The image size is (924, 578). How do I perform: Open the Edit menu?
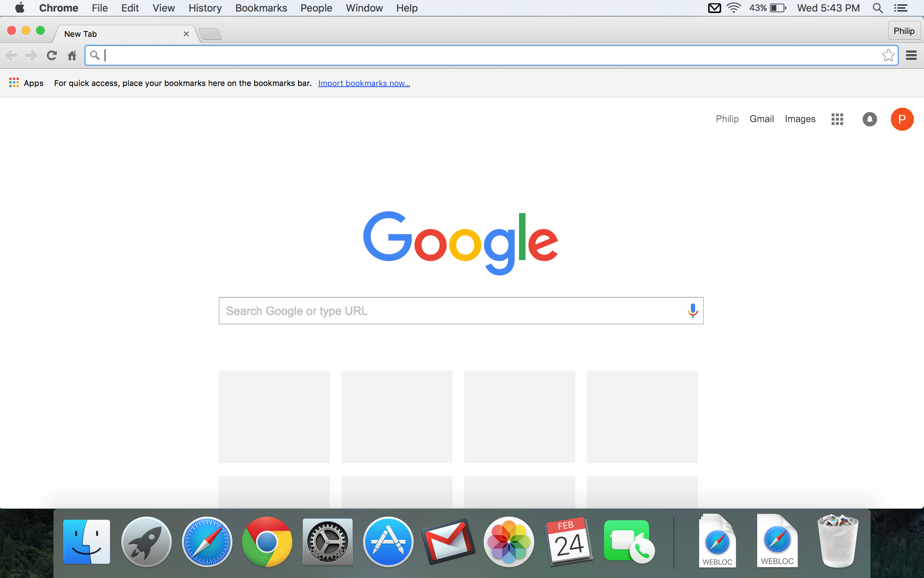point(130,8)
